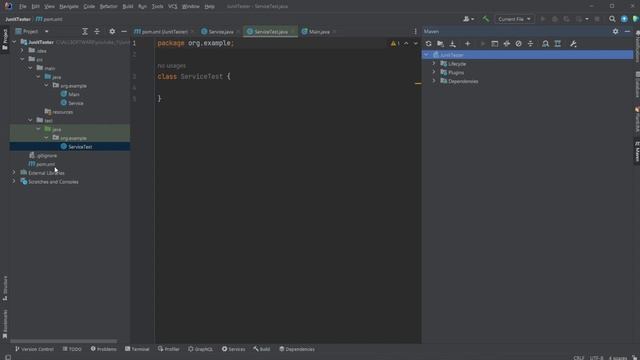Click horizontal scrollbar of Project panel
This screenshot has height=360, width=640.
tap(64, 341)
